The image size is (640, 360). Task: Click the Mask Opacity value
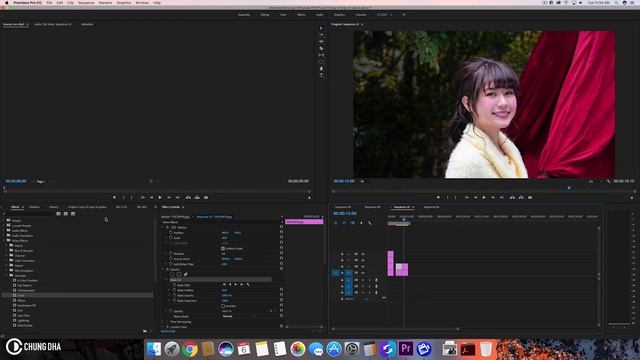(x=227, y=296)
